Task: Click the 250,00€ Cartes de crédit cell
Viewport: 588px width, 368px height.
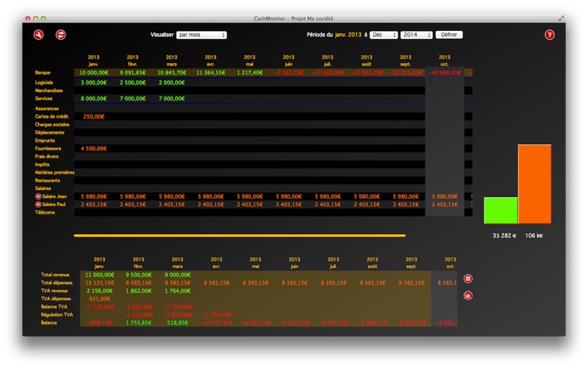Action: (93, 116)
